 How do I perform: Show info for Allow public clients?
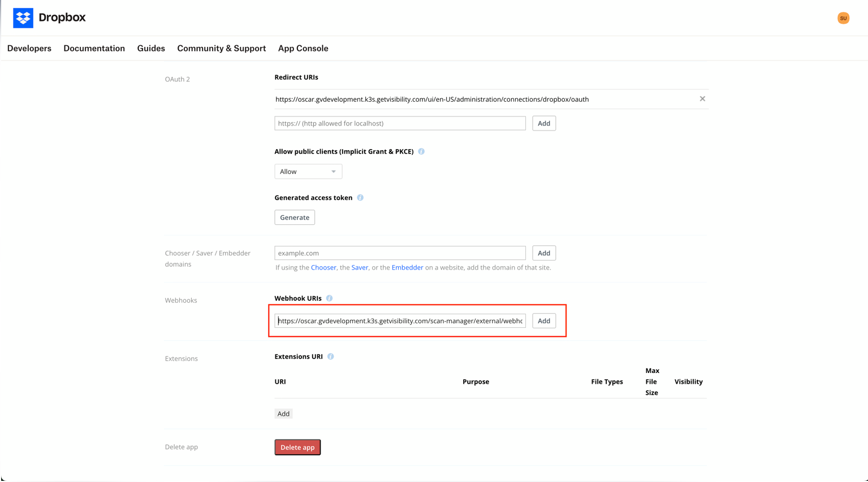421,151
